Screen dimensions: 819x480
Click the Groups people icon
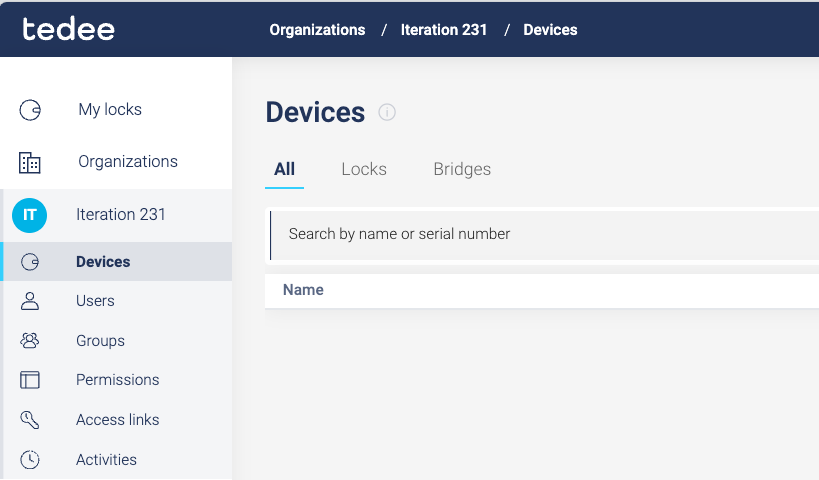click(x=30, y=341)
